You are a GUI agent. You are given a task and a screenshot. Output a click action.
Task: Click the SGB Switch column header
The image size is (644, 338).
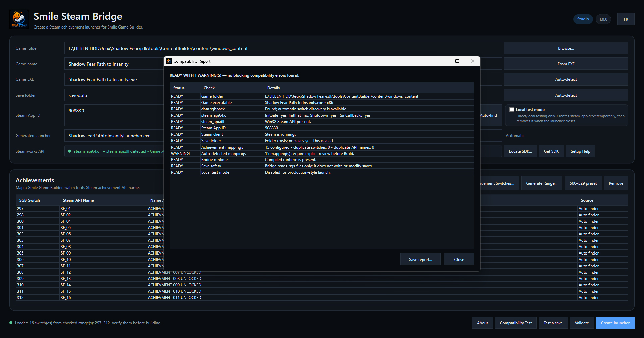click(x=38, y=200)
